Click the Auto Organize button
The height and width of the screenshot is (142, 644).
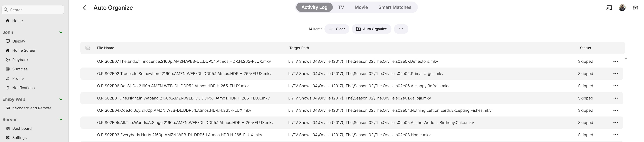coord(371,29)
